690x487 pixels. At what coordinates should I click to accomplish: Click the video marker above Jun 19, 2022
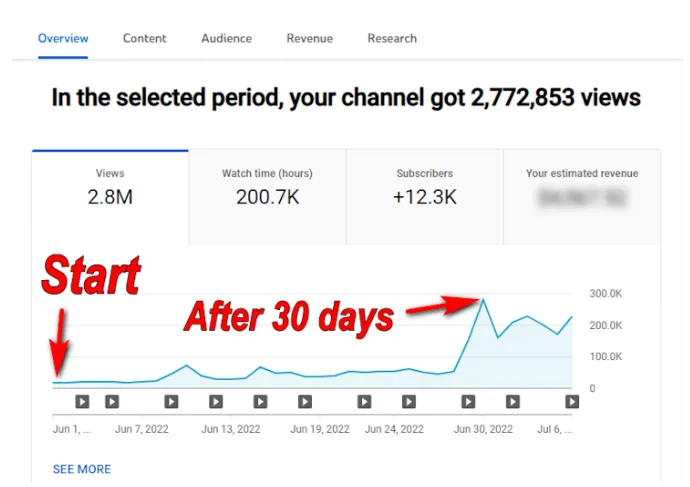click(305, 402)
